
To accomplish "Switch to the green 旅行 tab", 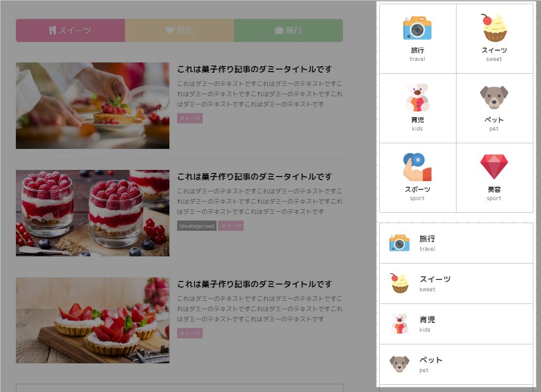I will click(x=289, y=30).
